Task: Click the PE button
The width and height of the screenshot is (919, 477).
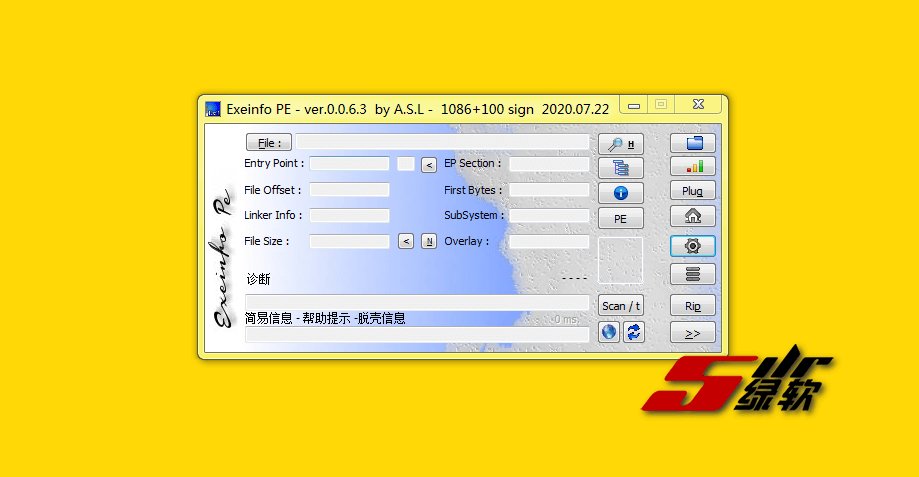Action: [620, 219]
